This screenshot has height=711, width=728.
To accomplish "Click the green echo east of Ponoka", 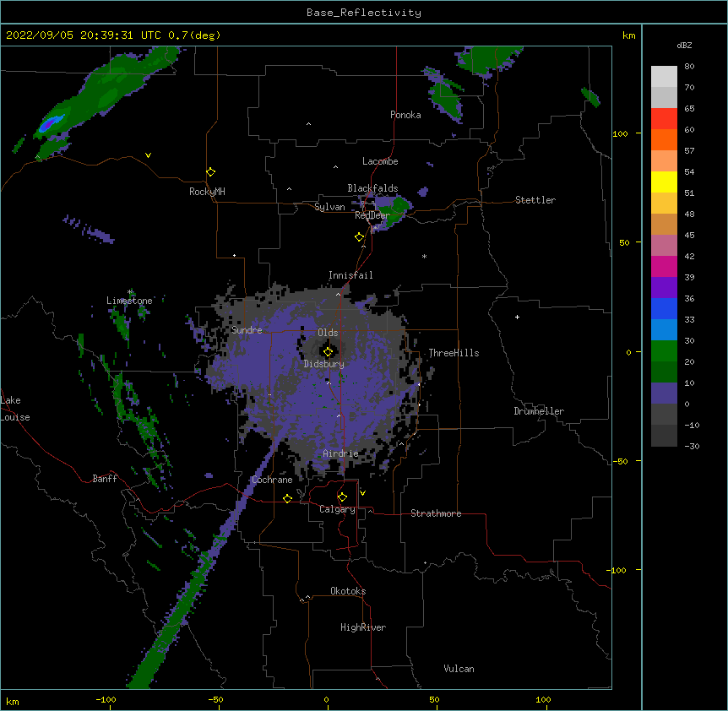I will pyautogui.click(x=447, y=99).
